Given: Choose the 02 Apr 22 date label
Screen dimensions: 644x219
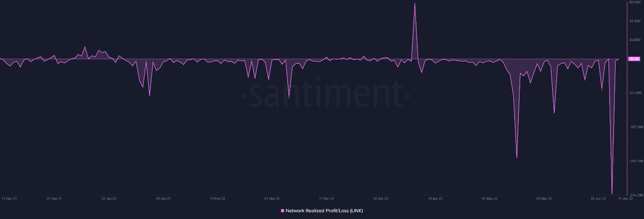Looking at the screenshot, I should click(x=381, y=198).
